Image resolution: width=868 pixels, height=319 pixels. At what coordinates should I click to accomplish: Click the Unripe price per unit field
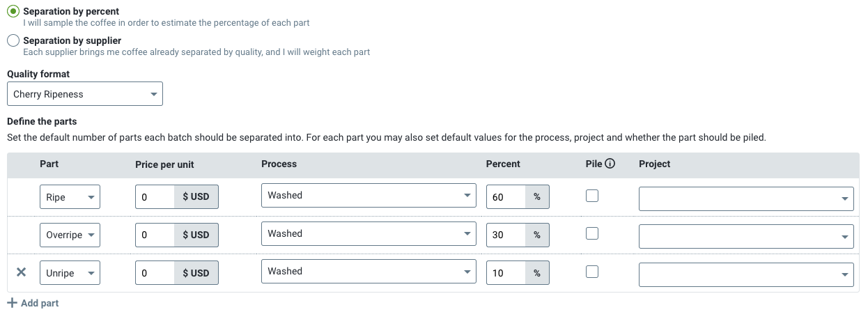(x=155, y=273)
